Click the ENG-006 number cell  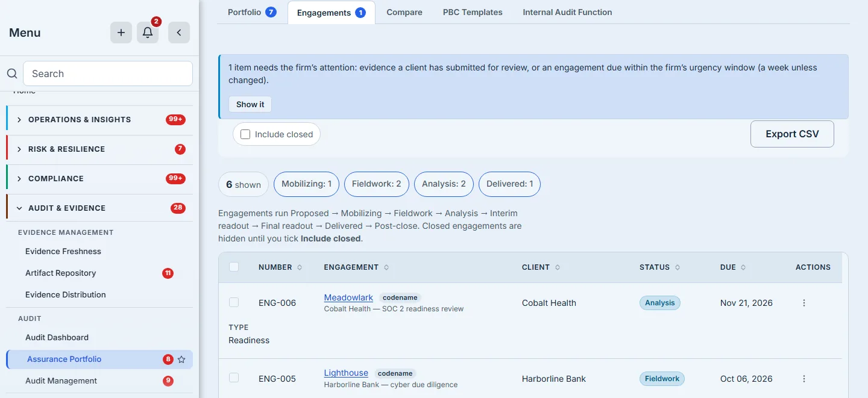point(277,303)
